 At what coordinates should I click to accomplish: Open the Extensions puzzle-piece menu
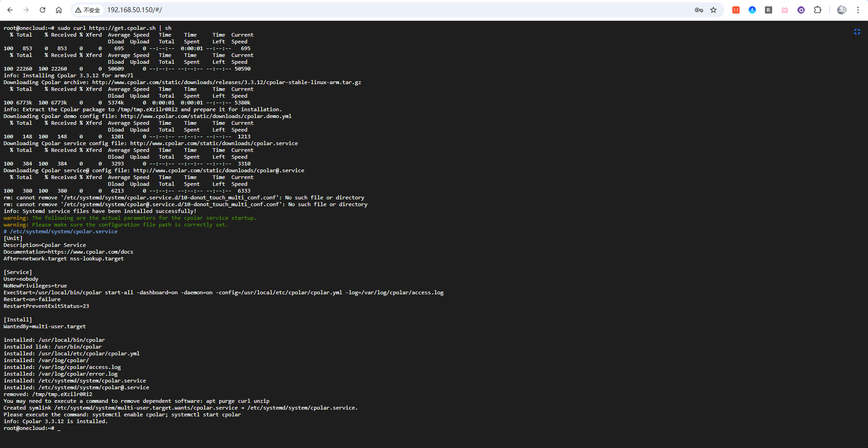pyautogui.click(x=817, y=10)
